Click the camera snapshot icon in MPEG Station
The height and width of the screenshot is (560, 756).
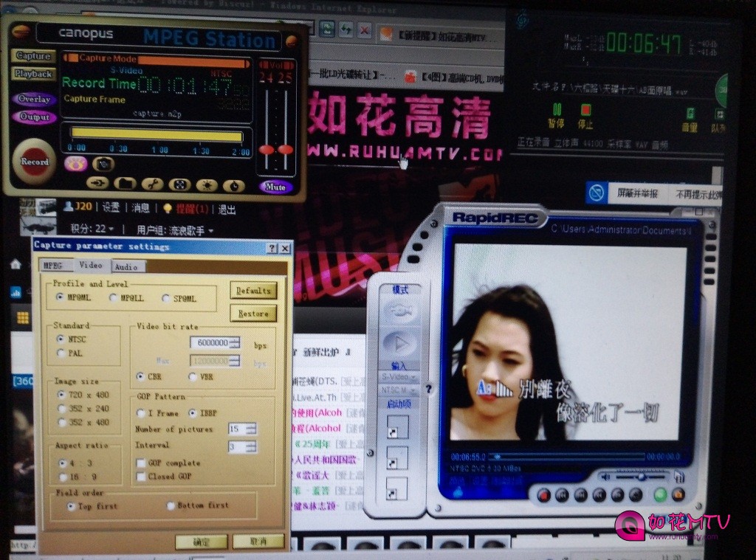(x=103, y=165)
